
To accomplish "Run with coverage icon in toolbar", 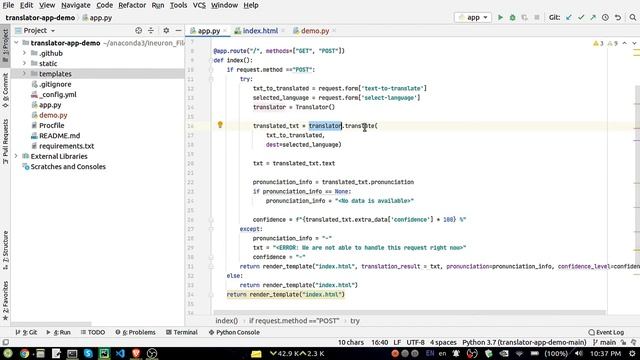I will (x=524, y=18).
